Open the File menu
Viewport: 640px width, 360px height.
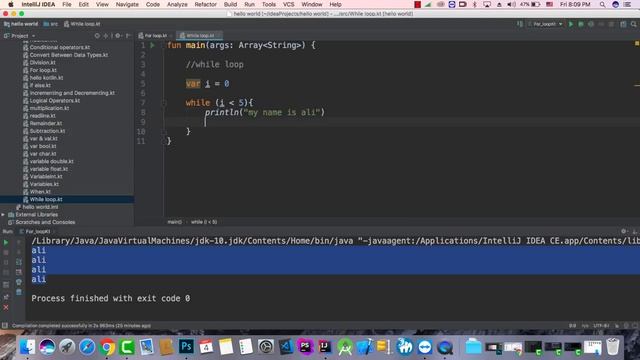coord(67,4)
